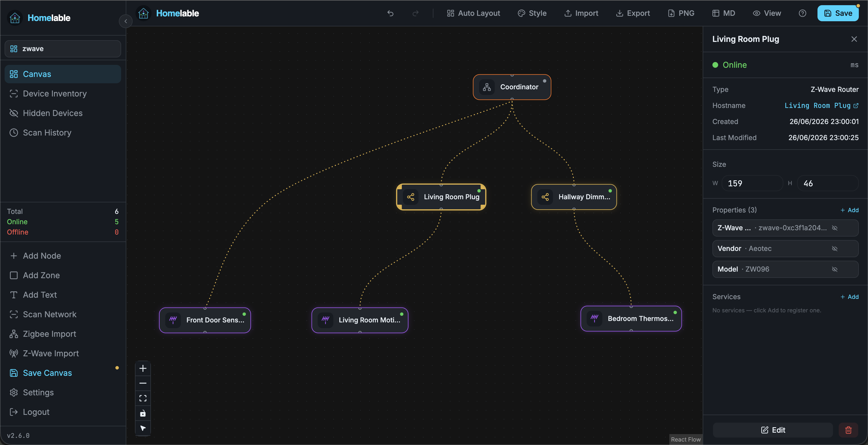
Task: Click Add Zone in sidebar
Action: (63, 275)
